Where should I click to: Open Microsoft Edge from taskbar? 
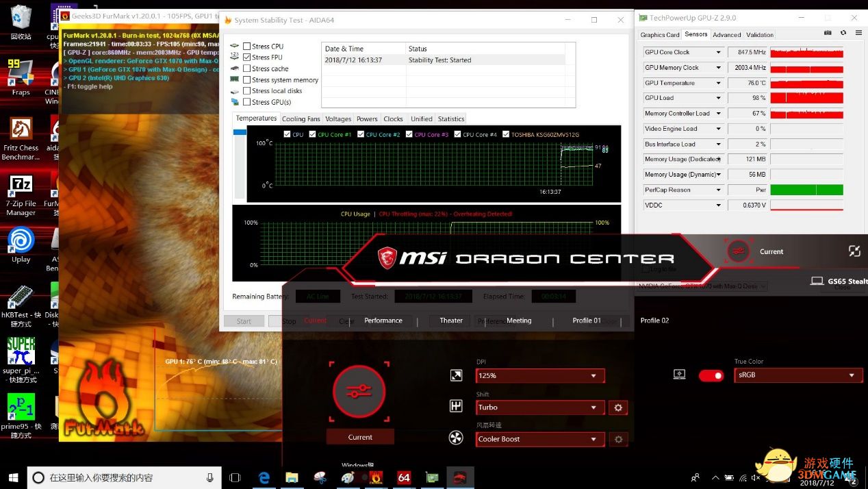coord(264,477)
